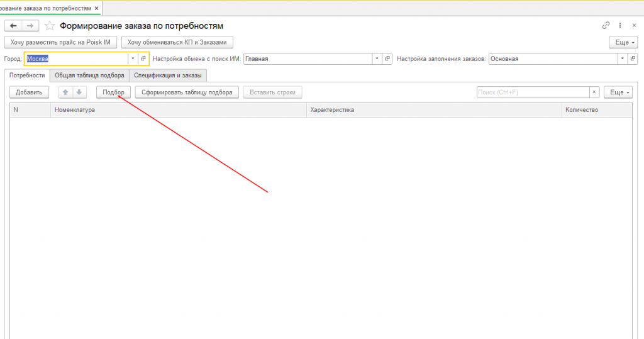Click Хочу обмениваться КП и Заказами

pyautogui.click(x=177, y=42)
